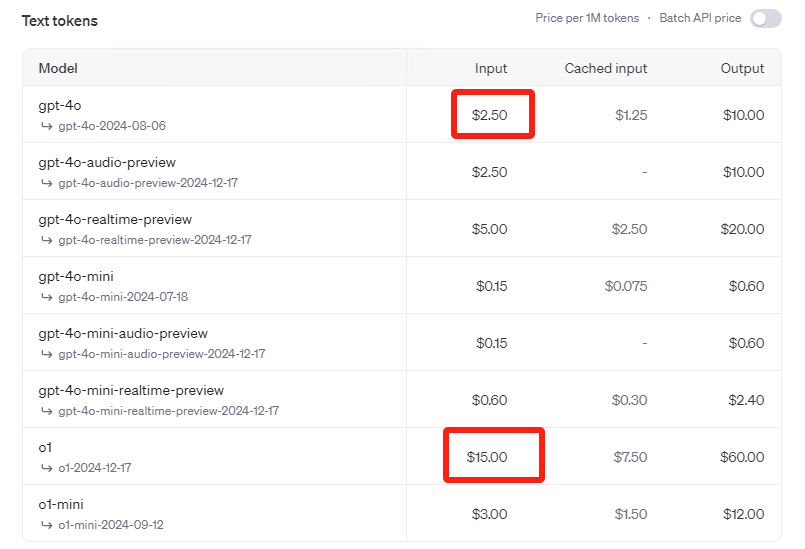Click the Model column header
Image resolution: width=805 pixels, height=549 pixels.
pos(58,69)
